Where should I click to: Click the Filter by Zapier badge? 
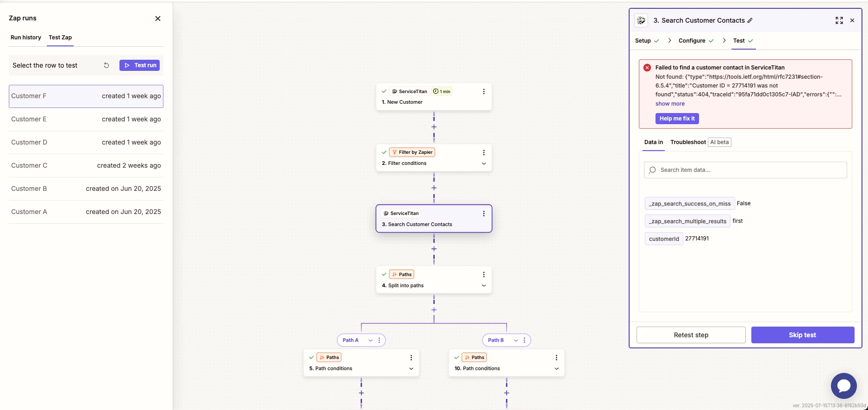[x=412, y=152]
